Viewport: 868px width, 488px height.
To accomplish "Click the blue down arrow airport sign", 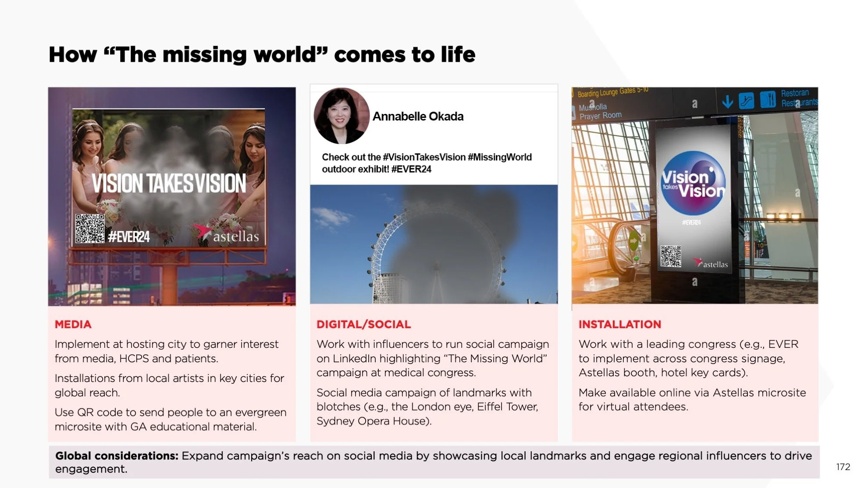I will click(727, 102).
